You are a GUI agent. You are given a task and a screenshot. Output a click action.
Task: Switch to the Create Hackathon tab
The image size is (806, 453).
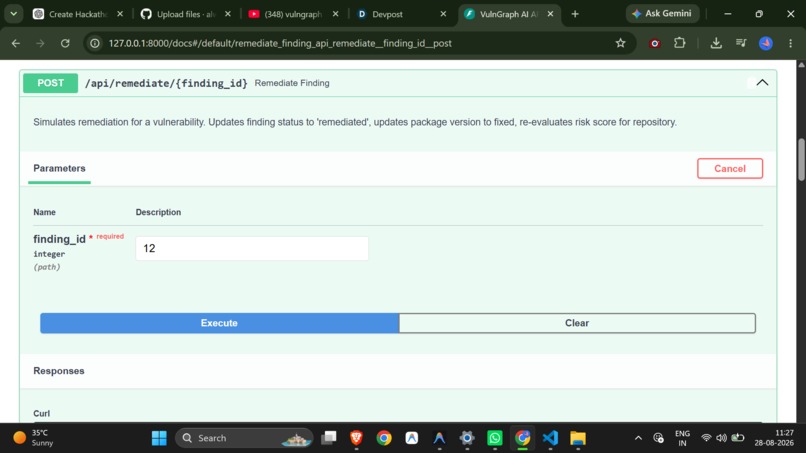76,14
